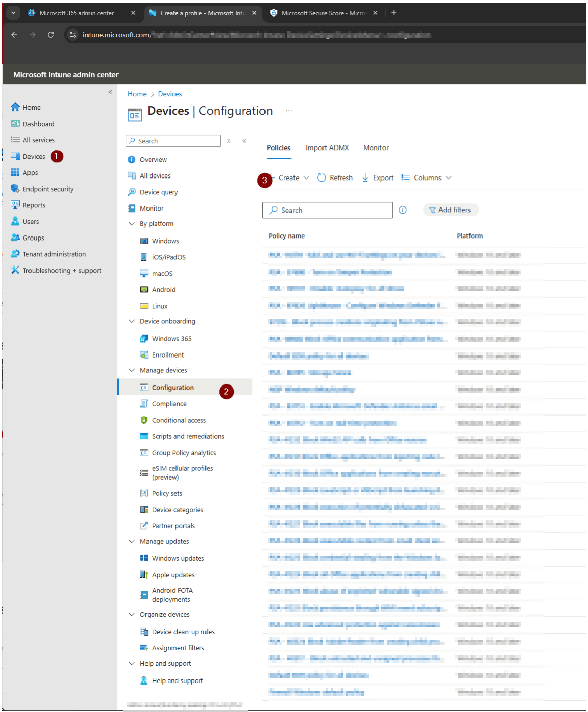The image size is (588, 712).
Task: Select the macOS platform
Action: point(162,274)
